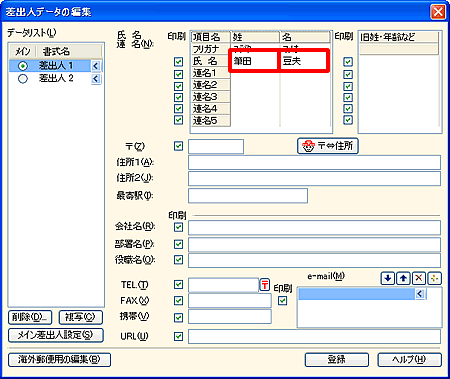
Task: Toggle 旧姓 print checkbox in 連名5 row
Action: click(348, 120)
